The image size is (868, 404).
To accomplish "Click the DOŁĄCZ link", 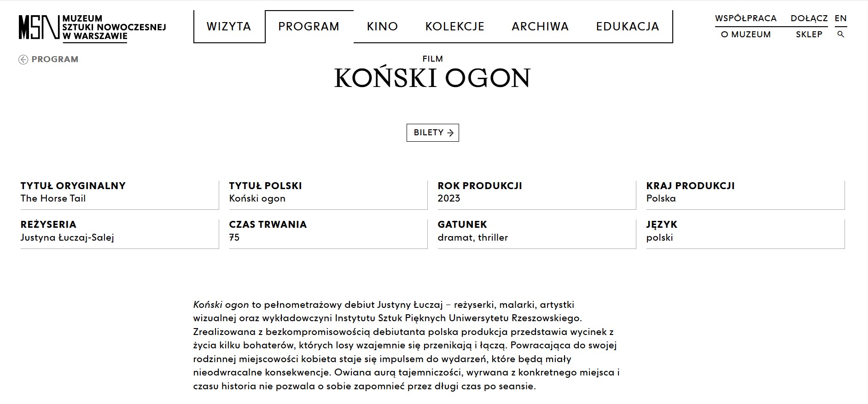I will click(809, 18).
